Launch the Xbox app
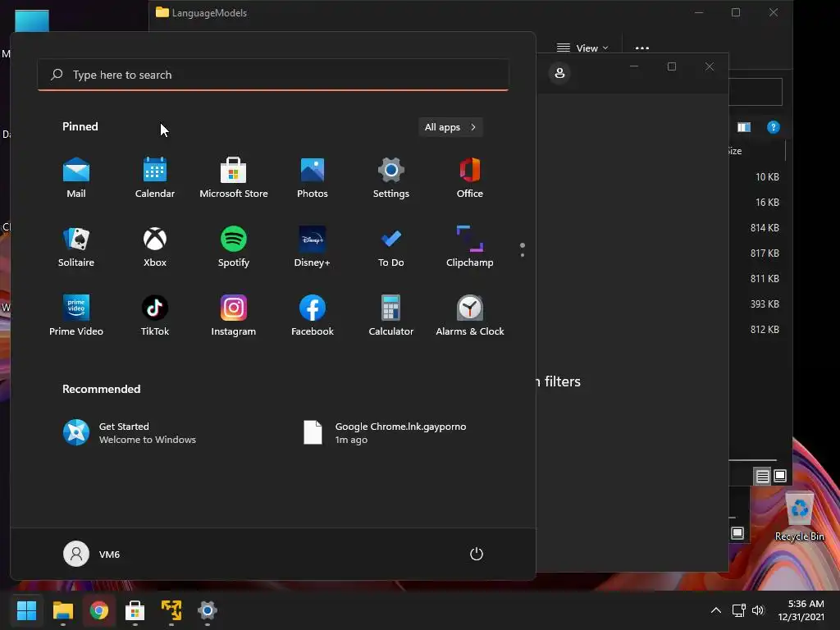Viewport: 840px width, 630px height. [x=155, y=247]
